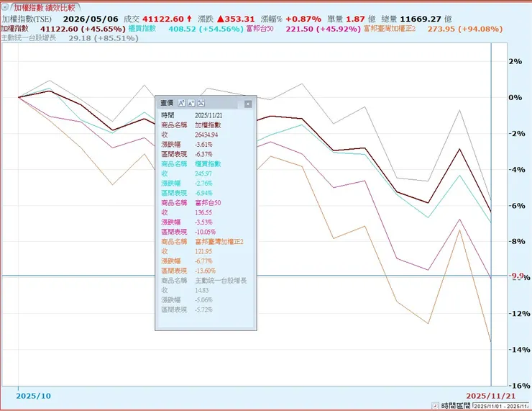Increase font size in the 查價 panel

coord(181,103)
